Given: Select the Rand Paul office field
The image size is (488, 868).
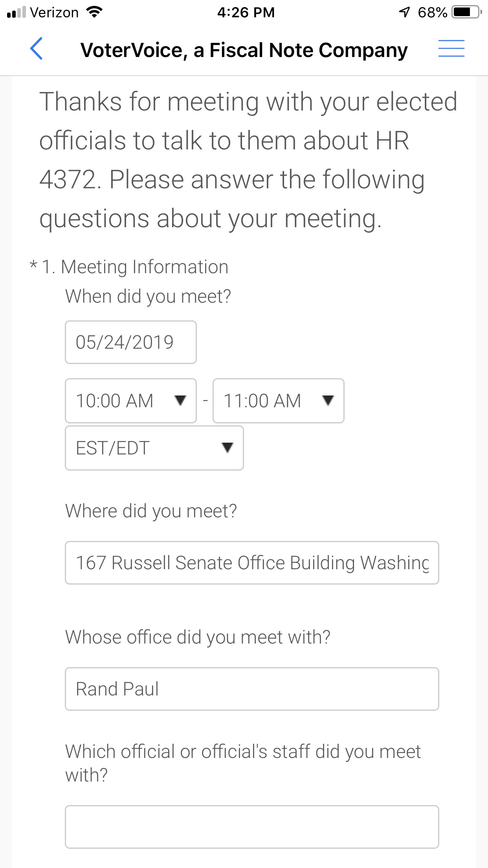Looking at the screenshot, I should [252, 689].
